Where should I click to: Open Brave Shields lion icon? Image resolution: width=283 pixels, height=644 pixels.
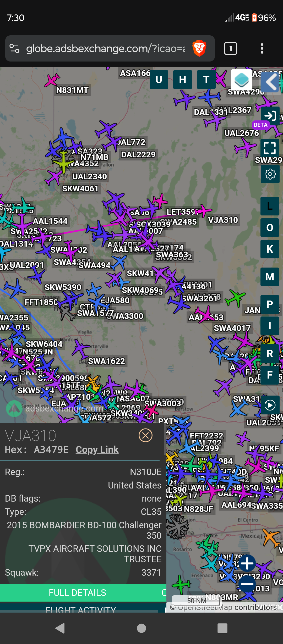[x=199, y=48]
